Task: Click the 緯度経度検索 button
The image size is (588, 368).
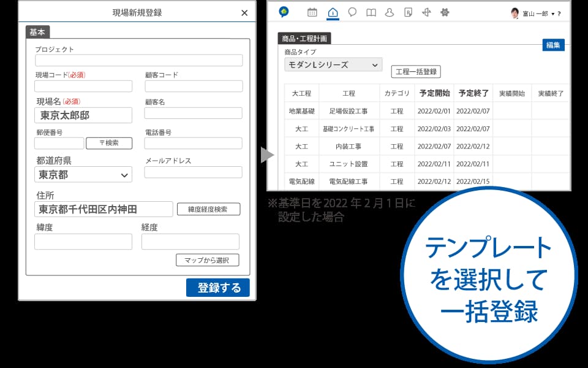Action: (208, 209)
